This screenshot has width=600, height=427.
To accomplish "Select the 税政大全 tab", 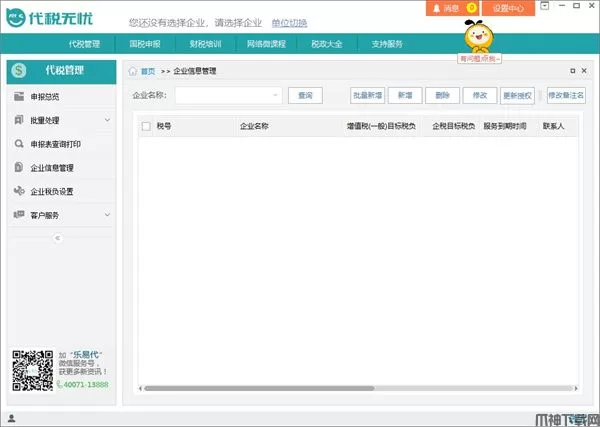I will pos(326,44).
